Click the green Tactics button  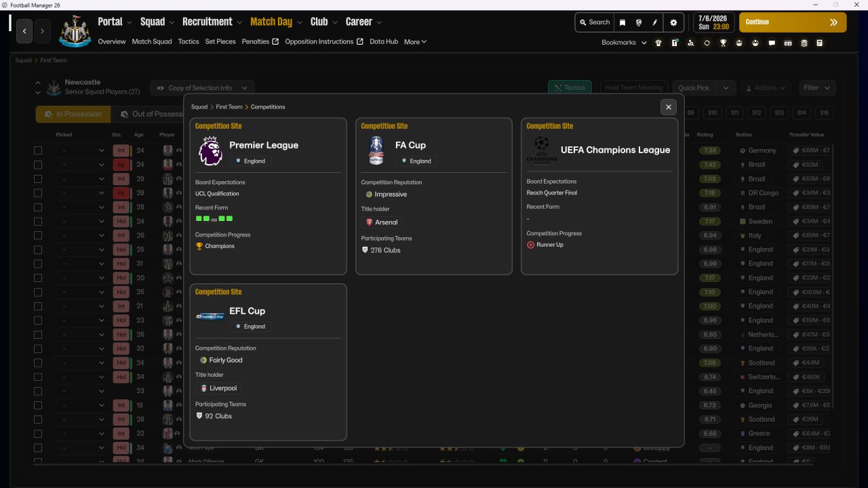tap(570, 88)
